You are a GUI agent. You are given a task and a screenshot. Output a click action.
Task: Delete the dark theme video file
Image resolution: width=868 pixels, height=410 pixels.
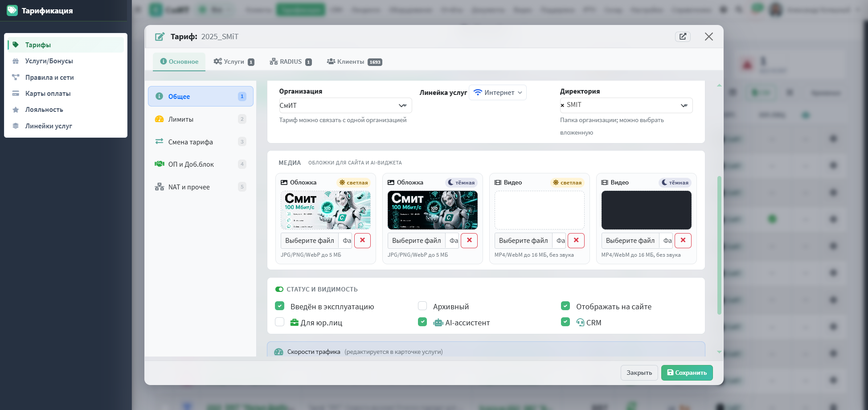(x=683, y=241)
